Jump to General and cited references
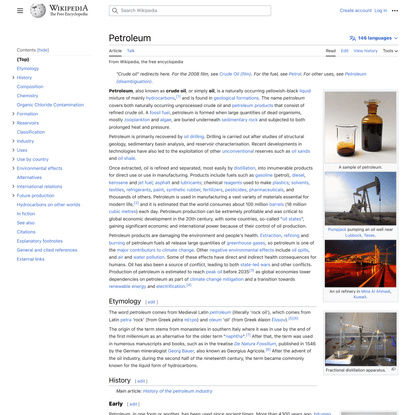 pos(47,250)
